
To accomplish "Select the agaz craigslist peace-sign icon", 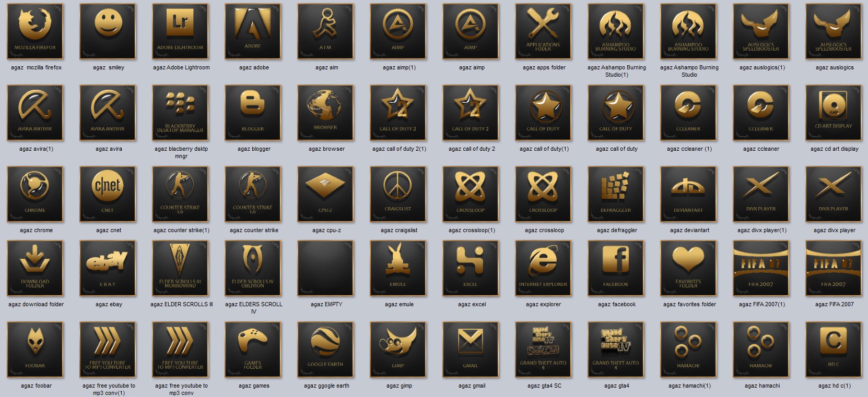I will pyautogui.click(x=398, y=194).
